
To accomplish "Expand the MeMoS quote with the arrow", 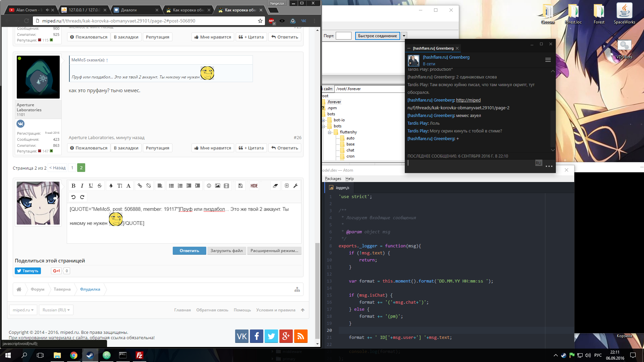I will click(x=107, y=60).
